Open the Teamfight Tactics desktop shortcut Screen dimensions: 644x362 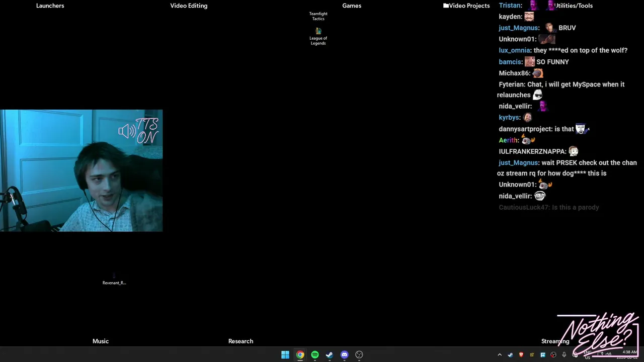coord(318,16)
